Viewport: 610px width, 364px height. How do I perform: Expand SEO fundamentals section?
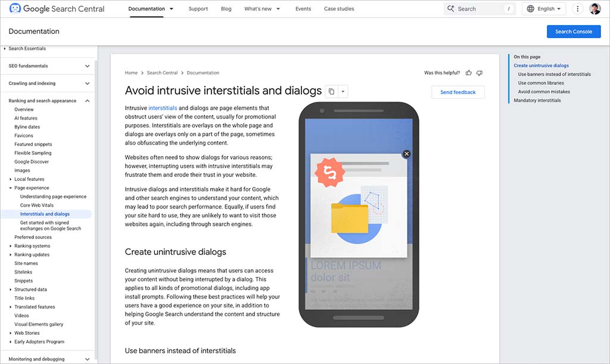[87, 66]
